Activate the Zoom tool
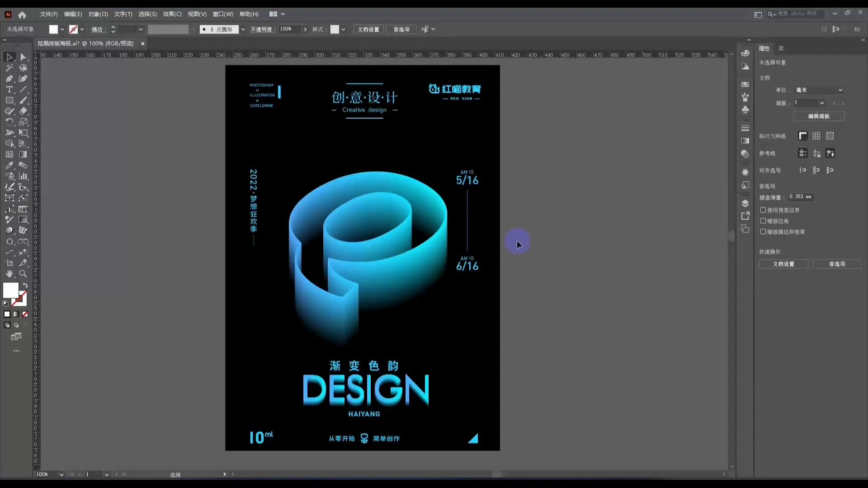Image resolution: width=868 pixels, height=488 pixels. point(23,274)
